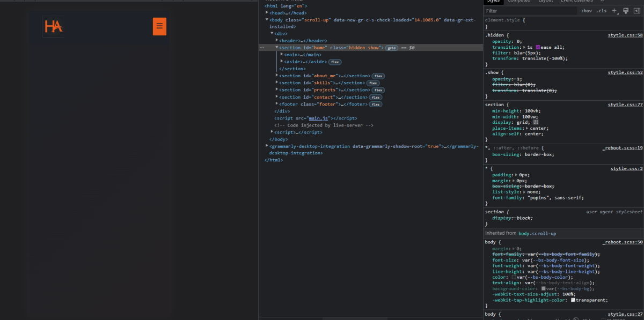
Task: Toggle the flex badge on section#about_me
Action: click(x=378, y=76)
